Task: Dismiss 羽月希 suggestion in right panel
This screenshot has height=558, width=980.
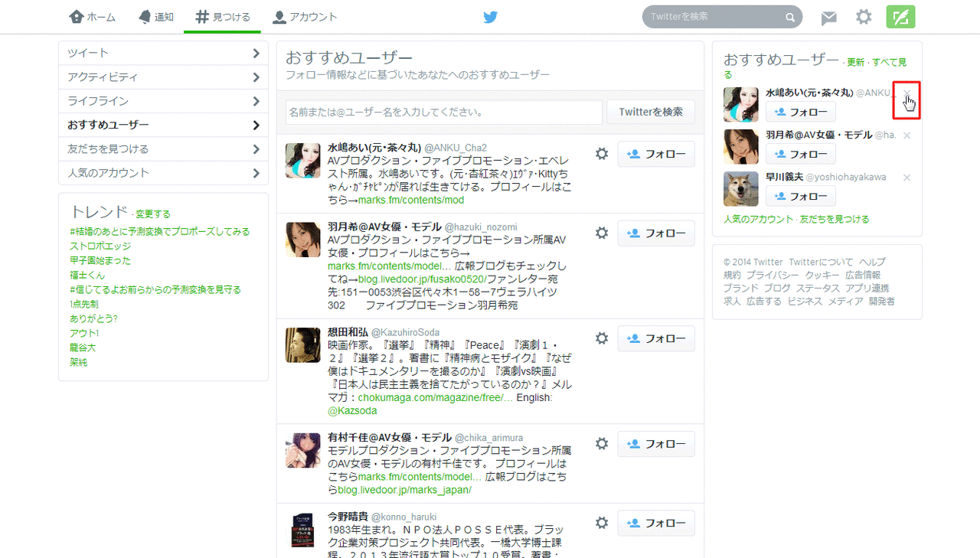Action: click(907, 135)
